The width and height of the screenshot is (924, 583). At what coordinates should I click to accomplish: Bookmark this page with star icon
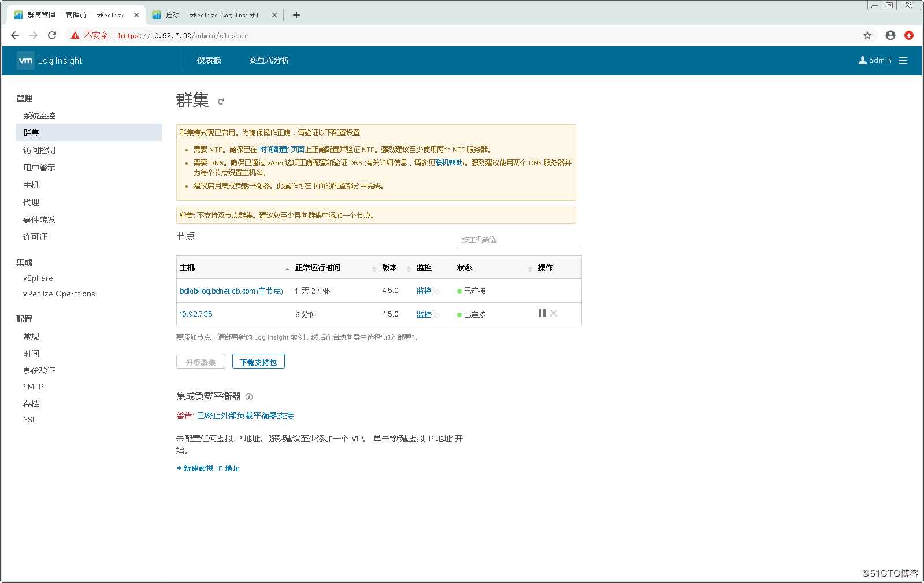[867, 35]
